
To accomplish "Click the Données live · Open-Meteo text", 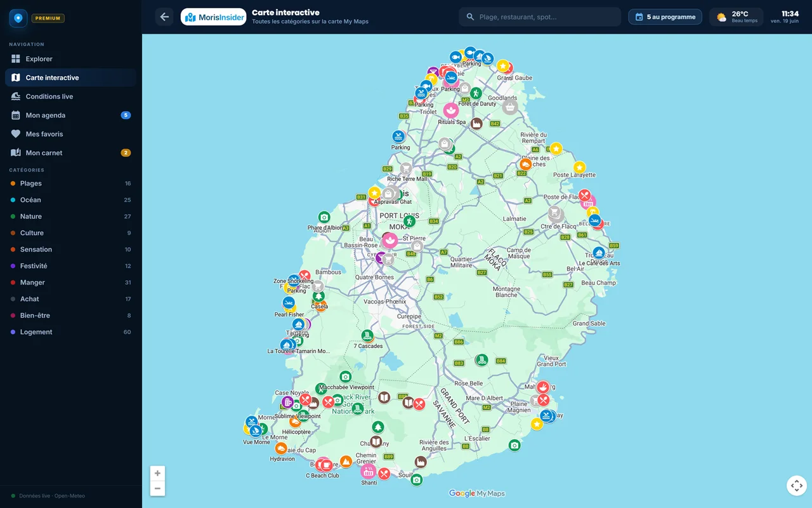I will [51, 496].
